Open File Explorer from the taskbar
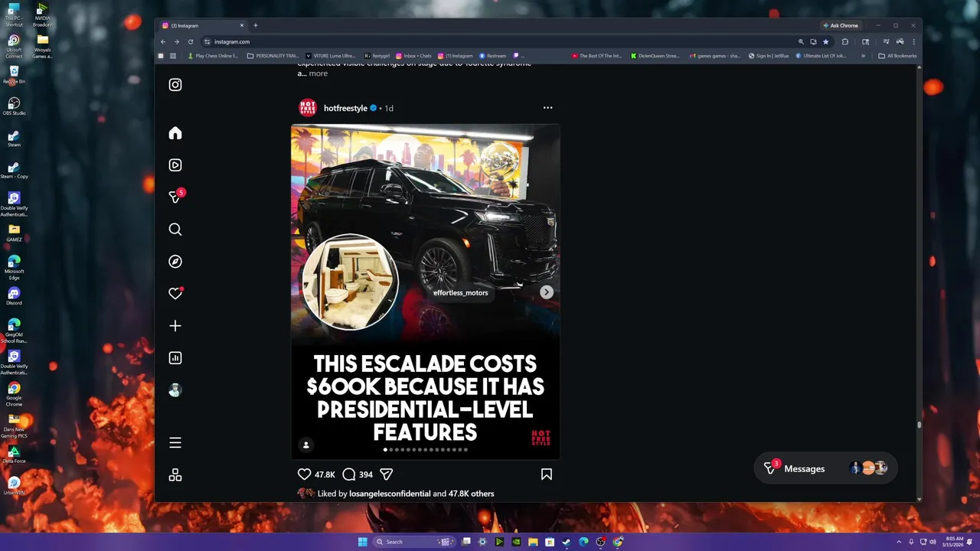The width and height of the screenshot is (980, 551). (x=533, y=542)
